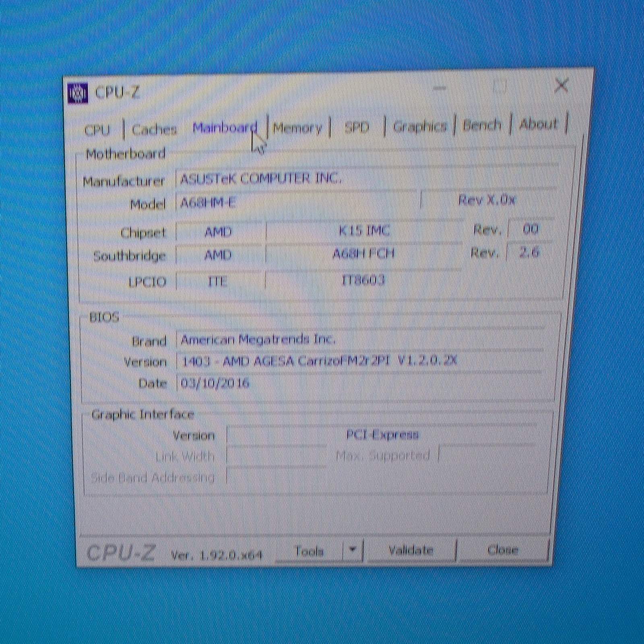Open the Bench tab
The height and width of the screenshot is (644, 644).
point(482,126)
